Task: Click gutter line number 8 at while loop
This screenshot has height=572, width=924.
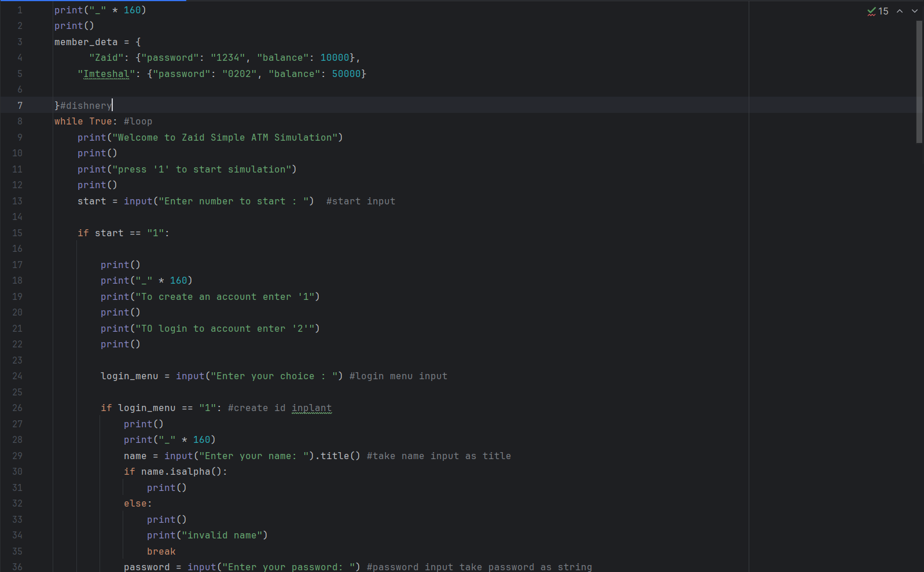Action: coord(20,122)
